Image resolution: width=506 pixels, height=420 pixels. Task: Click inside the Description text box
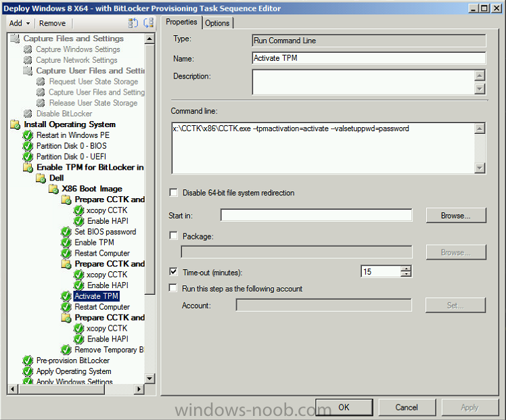click(x=363, y=82)
